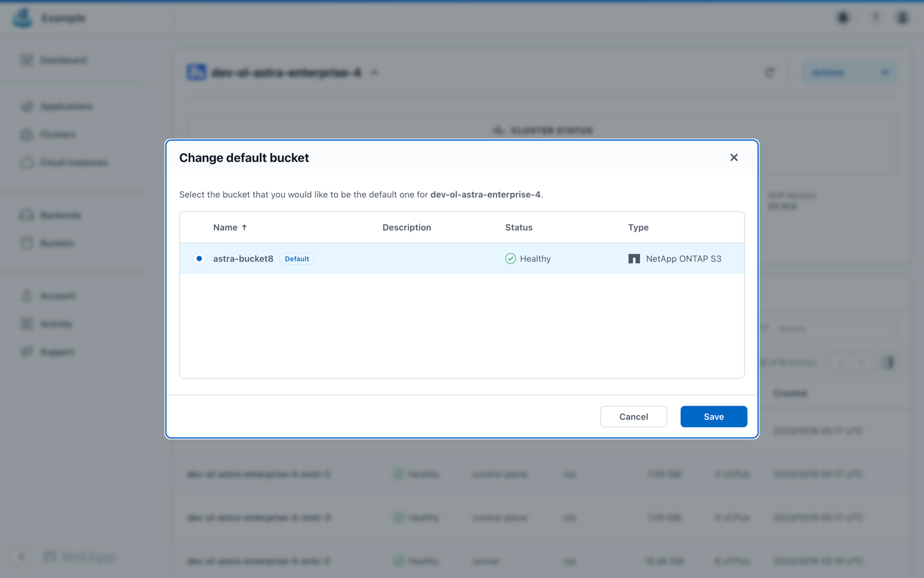Collapse the sidebar with the arrow button
Viewport: 924px width, 578px height.
pos(22,556)
